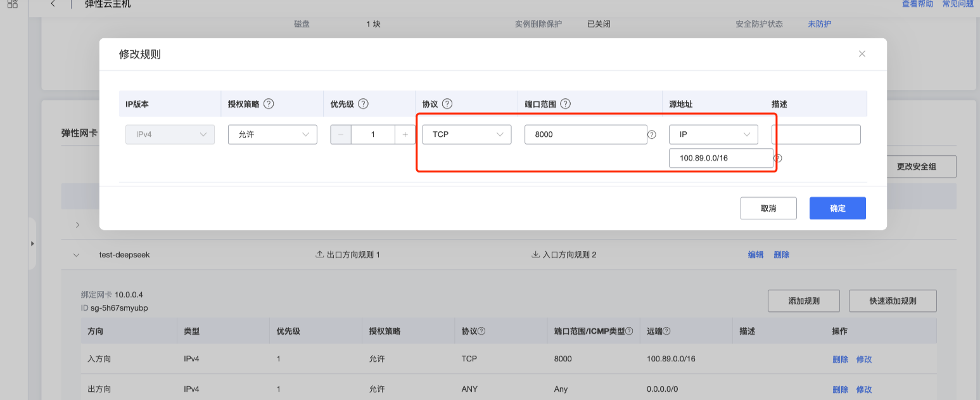The image size is (980, 400).
Task: Click the 取消 button
Action: pos(768,208)
